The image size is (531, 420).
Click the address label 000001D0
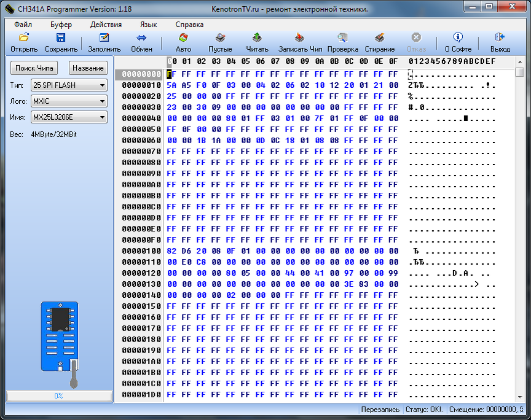pos(141,395)
